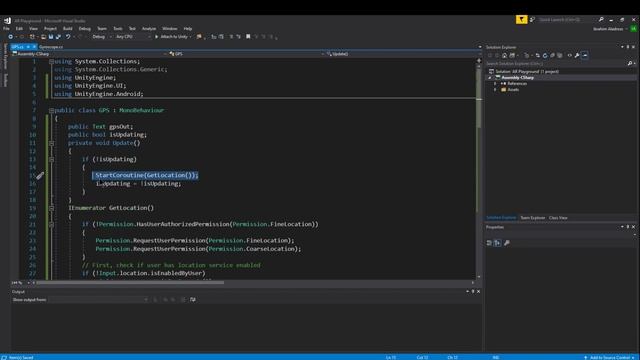The height and width of the screenshot is (360, 640).
Task: Toggle word wrap in Output panel
Action: [193, 300]
